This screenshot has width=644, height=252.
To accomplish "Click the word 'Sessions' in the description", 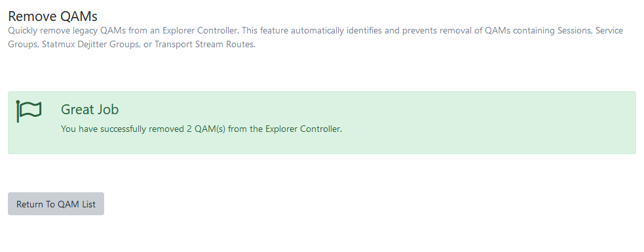I will click(x=575, y=30).
